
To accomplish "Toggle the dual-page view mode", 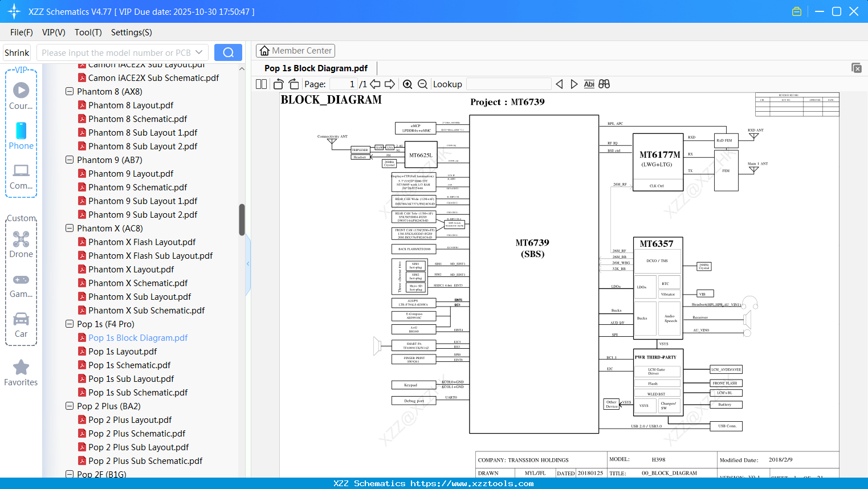I will click(x=260, y=84).
